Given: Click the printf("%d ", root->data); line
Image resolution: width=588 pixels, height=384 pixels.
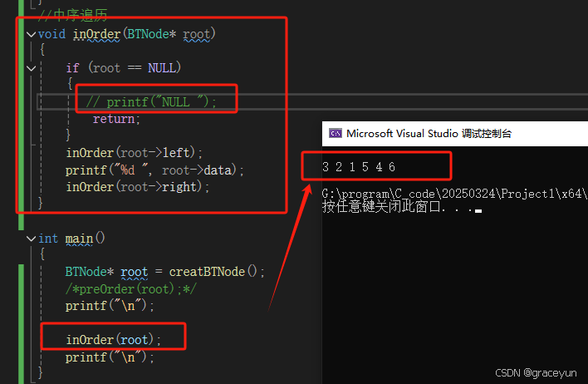Looking at the screenshot, I should click(154, 170).
